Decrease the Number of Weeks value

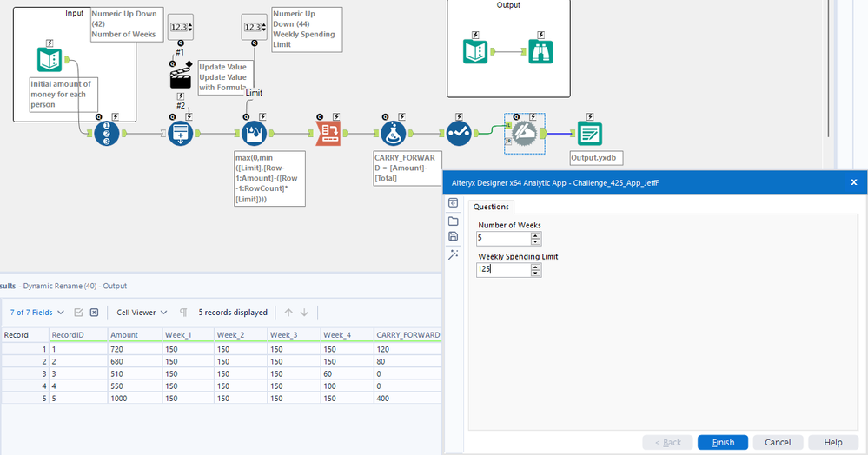tap(535, 241)
